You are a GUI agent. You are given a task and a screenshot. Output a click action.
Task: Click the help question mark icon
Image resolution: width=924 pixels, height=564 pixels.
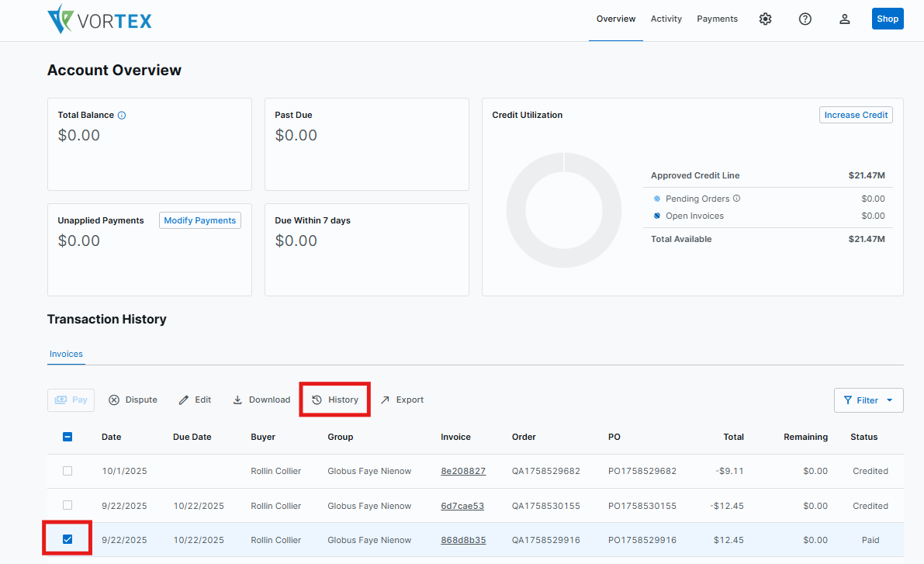click(x=805, y=19)
